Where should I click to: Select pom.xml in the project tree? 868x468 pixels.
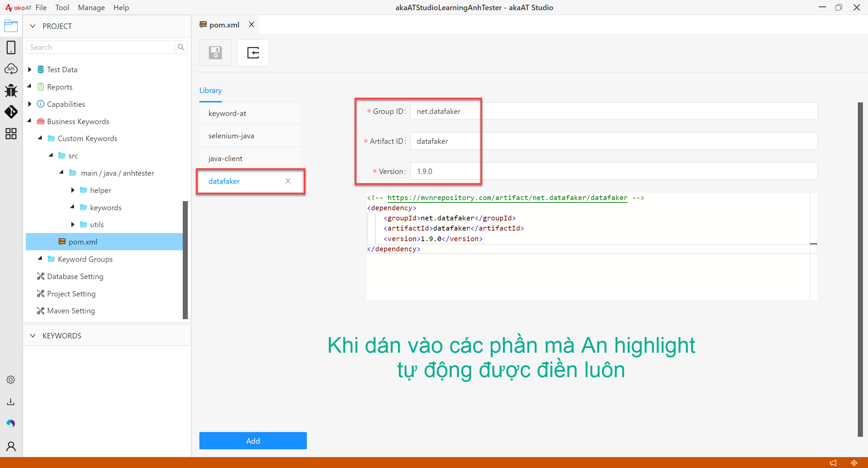click(104, 242)
